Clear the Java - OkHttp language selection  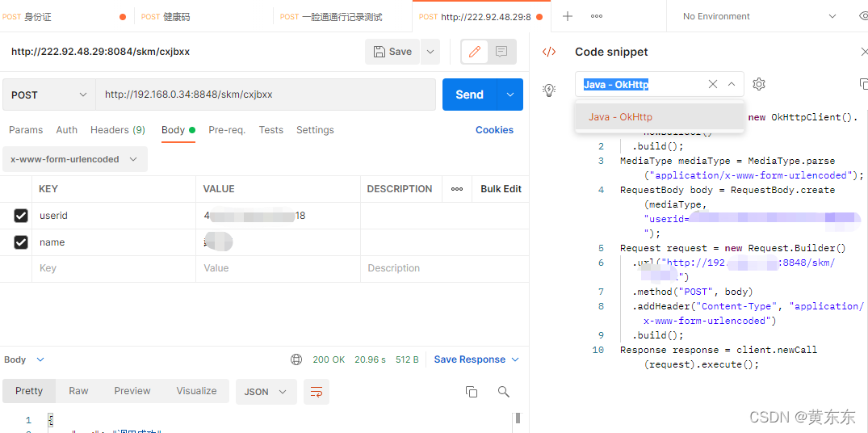click(713, 84)
